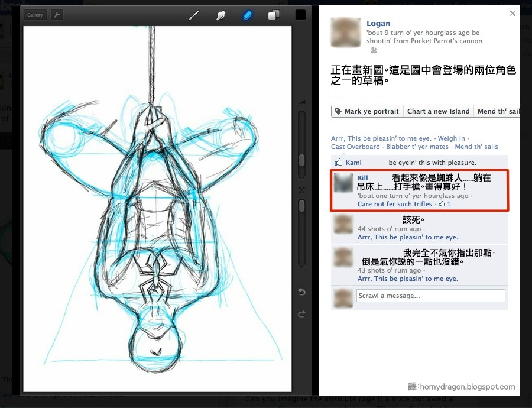Select the paintbrush tool
Viewport: 532px width, 408px height.
(x=194, y=15)
